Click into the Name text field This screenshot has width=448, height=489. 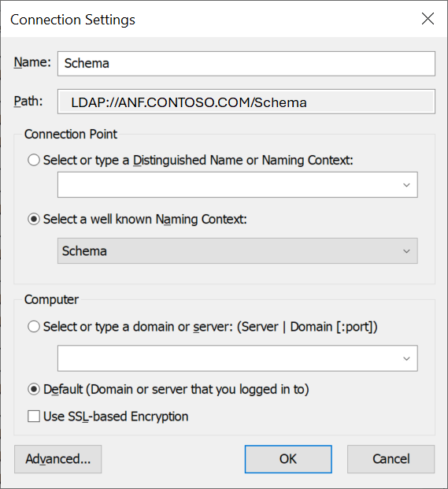pos(246,64)
